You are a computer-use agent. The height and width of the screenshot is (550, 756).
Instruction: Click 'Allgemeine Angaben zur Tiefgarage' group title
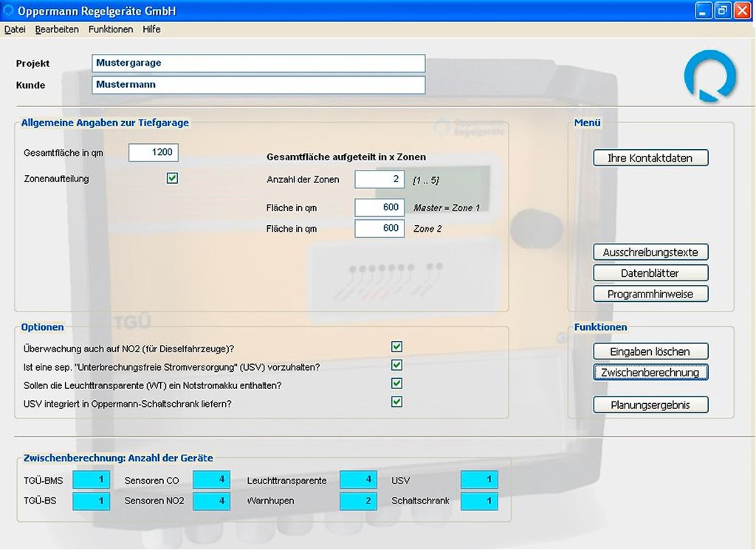coord(105,123)
